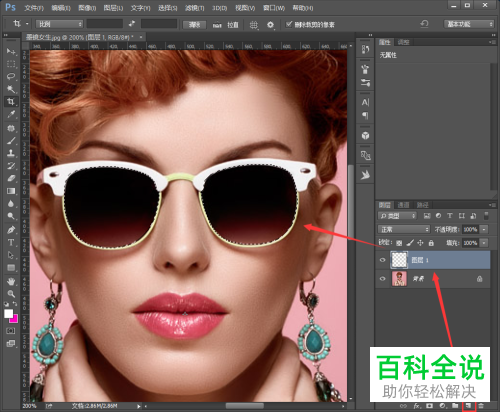
Task: Open the 正常 blend mode dropdown
Action: coord(404,229)
